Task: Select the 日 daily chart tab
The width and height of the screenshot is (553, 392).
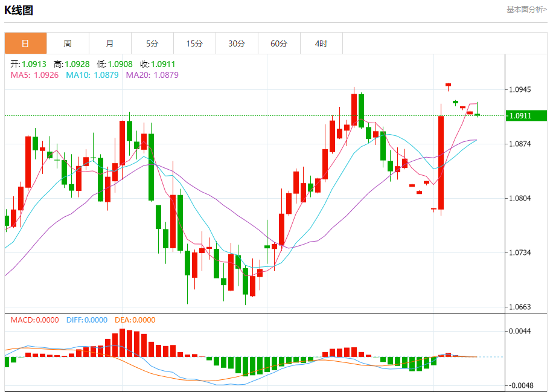Action: pyautogui.click(x=25, y=43)
